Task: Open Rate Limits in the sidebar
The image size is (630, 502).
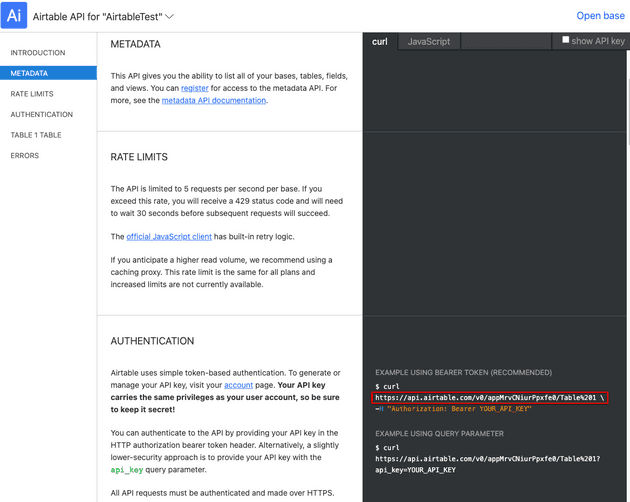Action: click(x=32, y=94)
